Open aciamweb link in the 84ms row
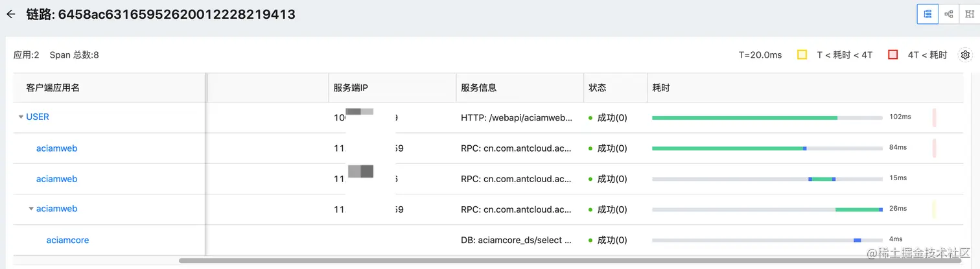The width and height of the screenshot is (980, 269). [56, 148]
